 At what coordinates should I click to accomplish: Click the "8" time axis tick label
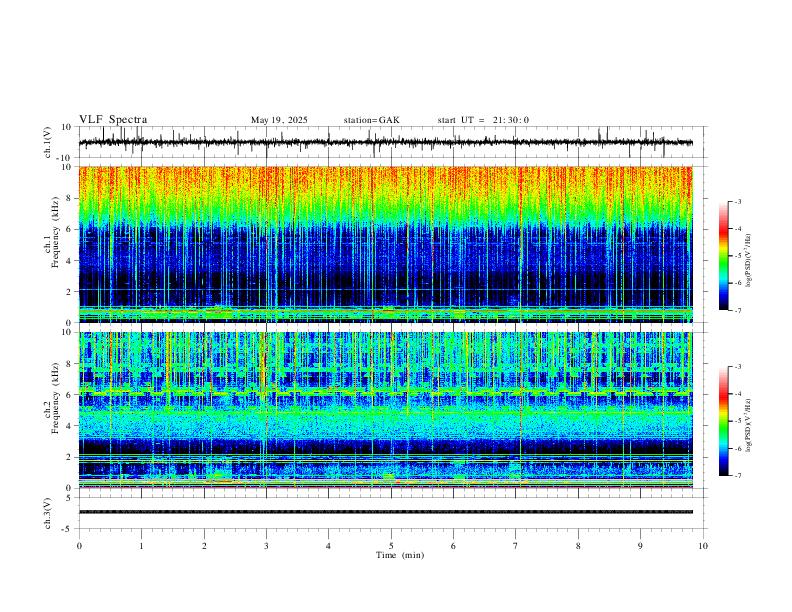point(578,546)
